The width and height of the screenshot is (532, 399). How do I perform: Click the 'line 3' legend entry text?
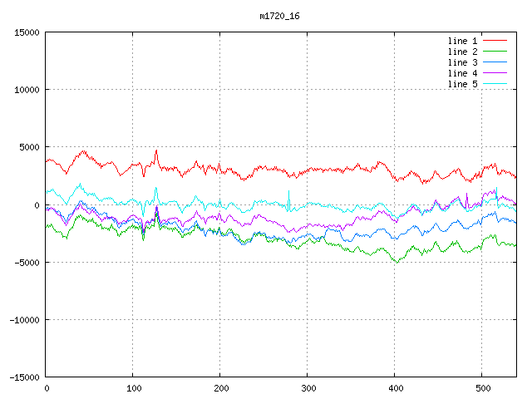point(463,62)
